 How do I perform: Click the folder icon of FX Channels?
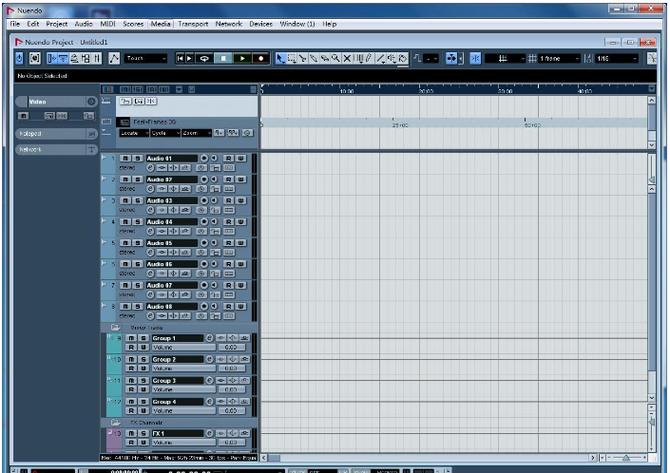[115, 423]
